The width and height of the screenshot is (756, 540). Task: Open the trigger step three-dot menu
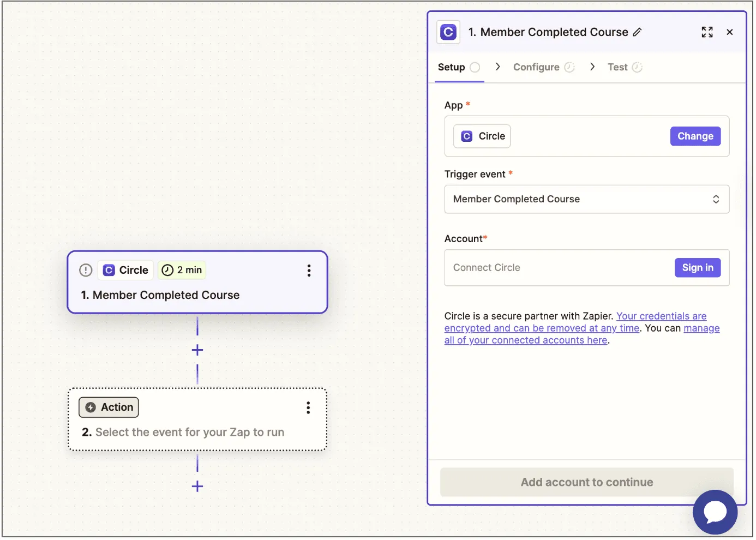(x=309, y=271)
